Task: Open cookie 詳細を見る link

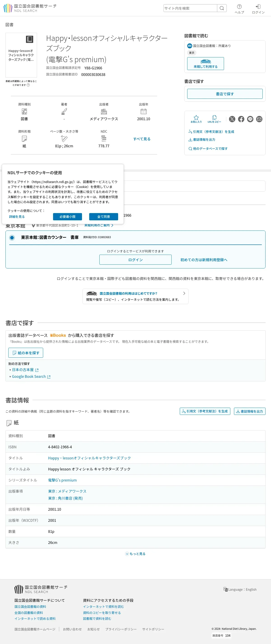Action: [x=17, y=217]
